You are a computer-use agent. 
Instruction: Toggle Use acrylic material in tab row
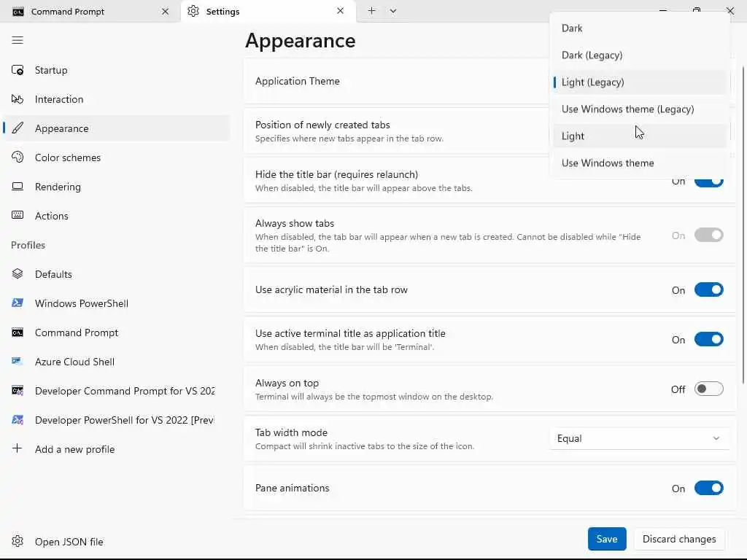708,289
